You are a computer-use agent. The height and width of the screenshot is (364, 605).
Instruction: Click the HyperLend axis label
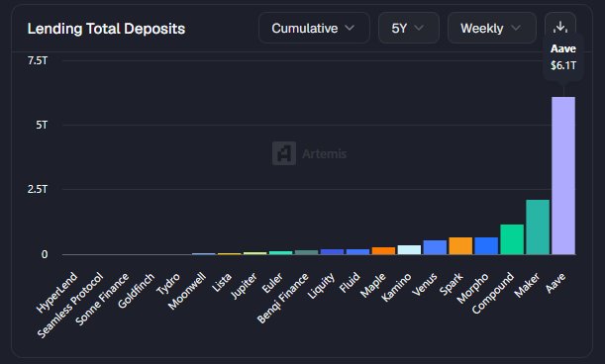[57, 293]
